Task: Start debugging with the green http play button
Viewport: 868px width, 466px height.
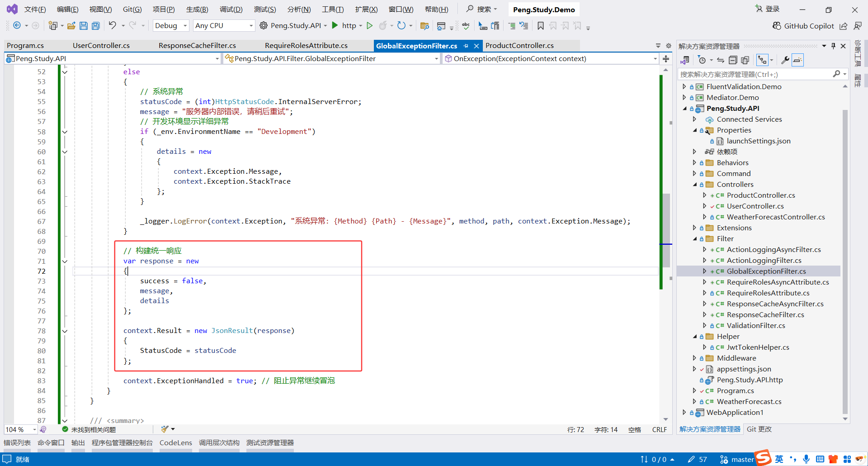Action: click(335, 25)
